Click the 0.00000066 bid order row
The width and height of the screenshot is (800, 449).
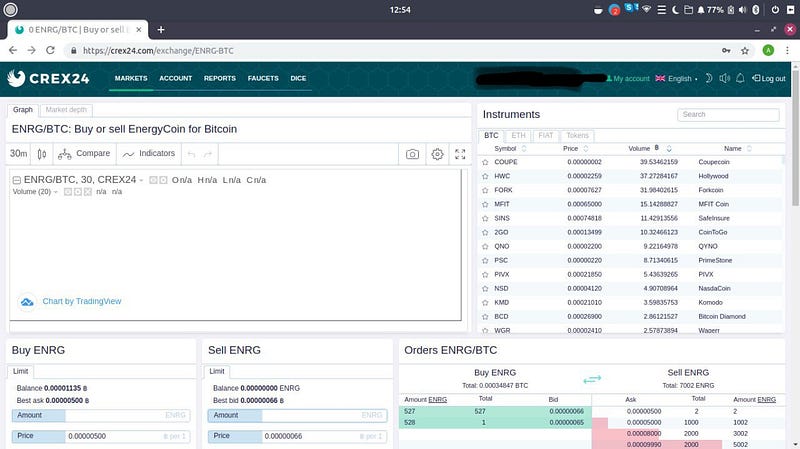pyautogui.click(x=494, y=411)
